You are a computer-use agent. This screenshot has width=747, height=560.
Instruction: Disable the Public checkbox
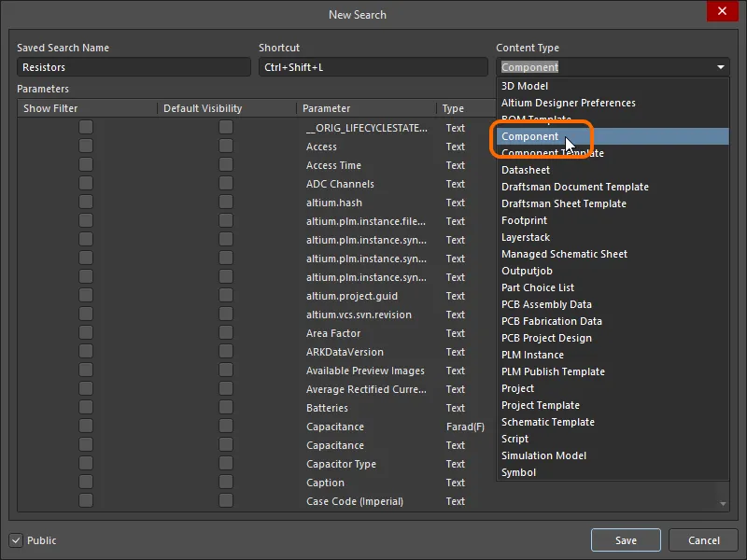(x=16, y=540)
